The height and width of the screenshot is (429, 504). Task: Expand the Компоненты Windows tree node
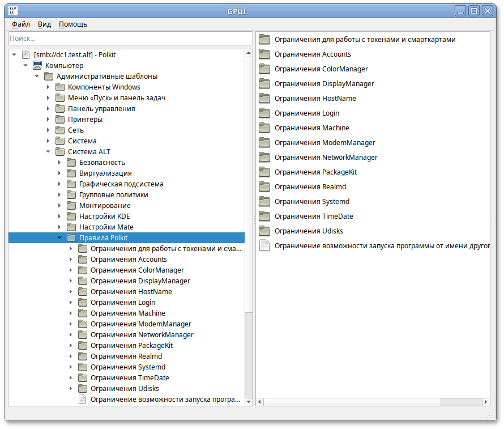(48, 87)
